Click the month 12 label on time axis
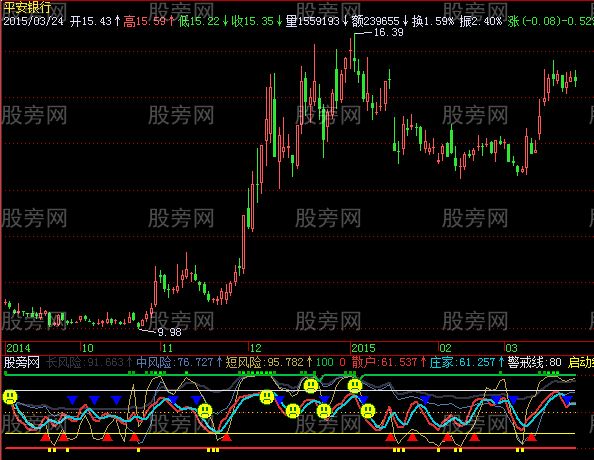 255,348
